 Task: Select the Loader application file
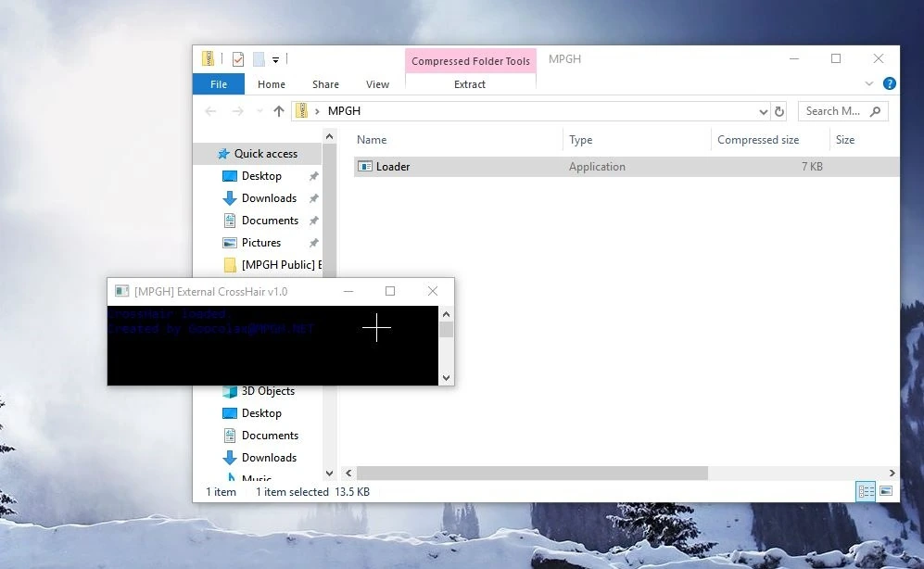[x=627, y=167]
